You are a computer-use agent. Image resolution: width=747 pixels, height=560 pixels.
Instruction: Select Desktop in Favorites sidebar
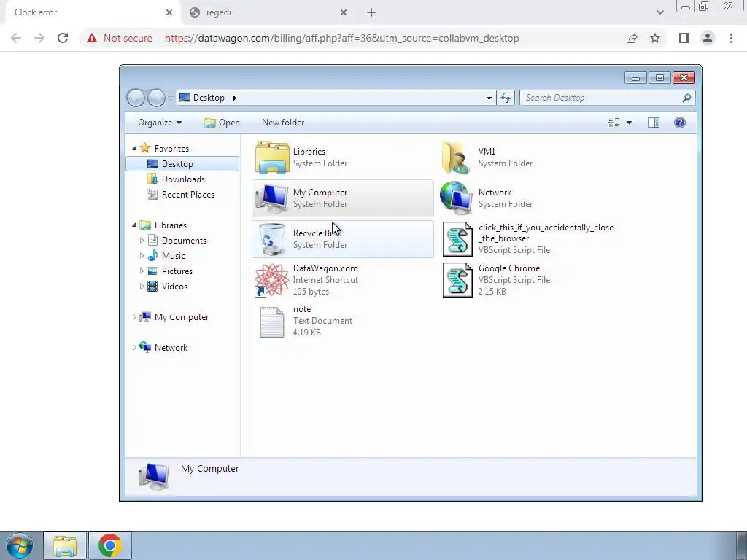pyautogui.click(x=182, y=164)
